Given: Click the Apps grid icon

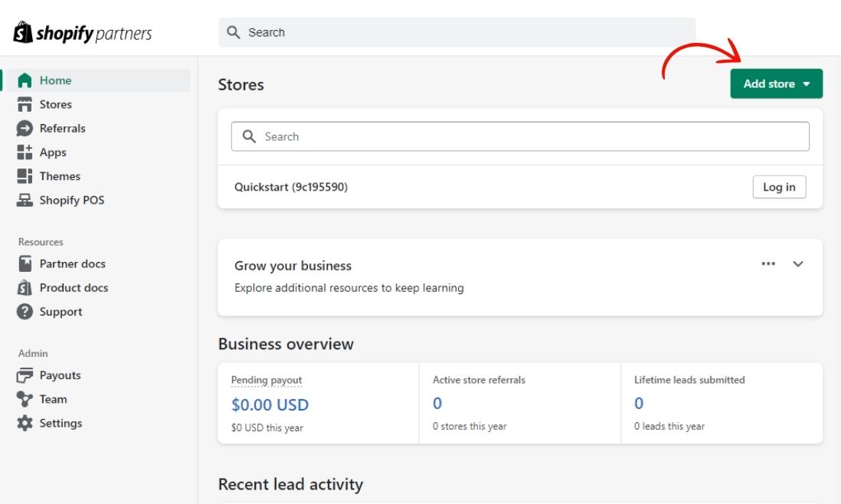Looking at the screenshot, I should coord(25,152).
